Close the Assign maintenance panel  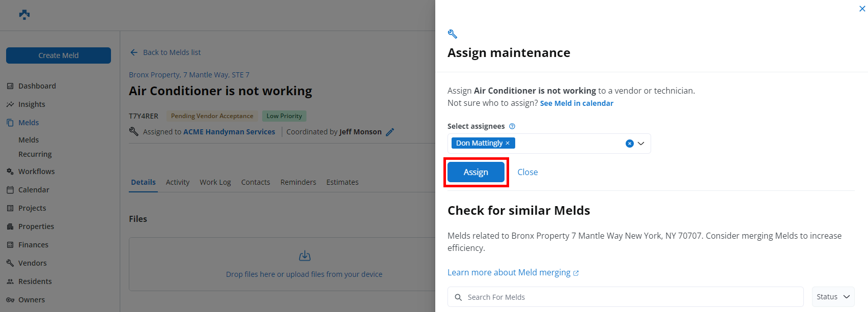coord(862,9)
